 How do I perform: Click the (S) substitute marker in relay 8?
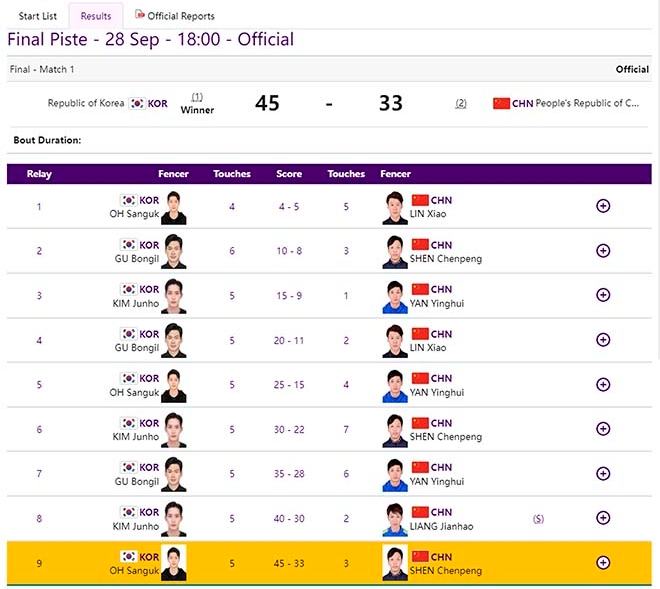click(x=539, y=518)
